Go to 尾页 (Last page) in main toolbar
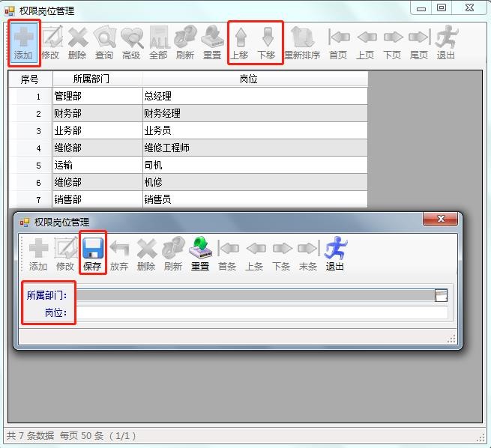The height and width of the screenshot is (448, 491). click(x=419, y=43)
